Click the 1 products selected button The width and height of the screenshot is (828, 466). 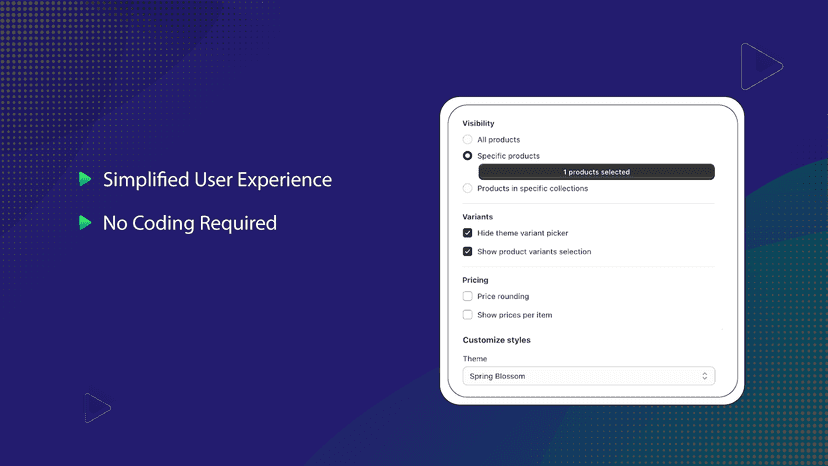pos(596,172)
